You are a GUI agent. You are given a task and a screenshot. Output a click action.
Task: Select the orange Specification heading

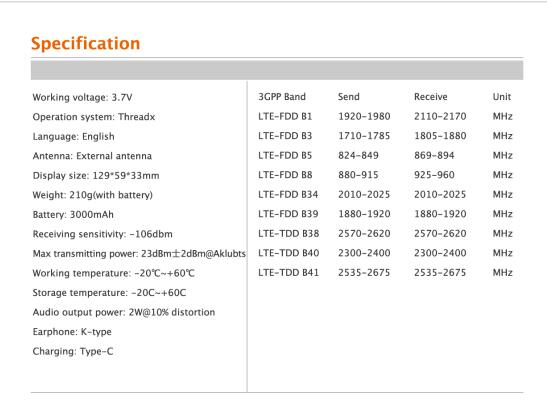[85, 44]
